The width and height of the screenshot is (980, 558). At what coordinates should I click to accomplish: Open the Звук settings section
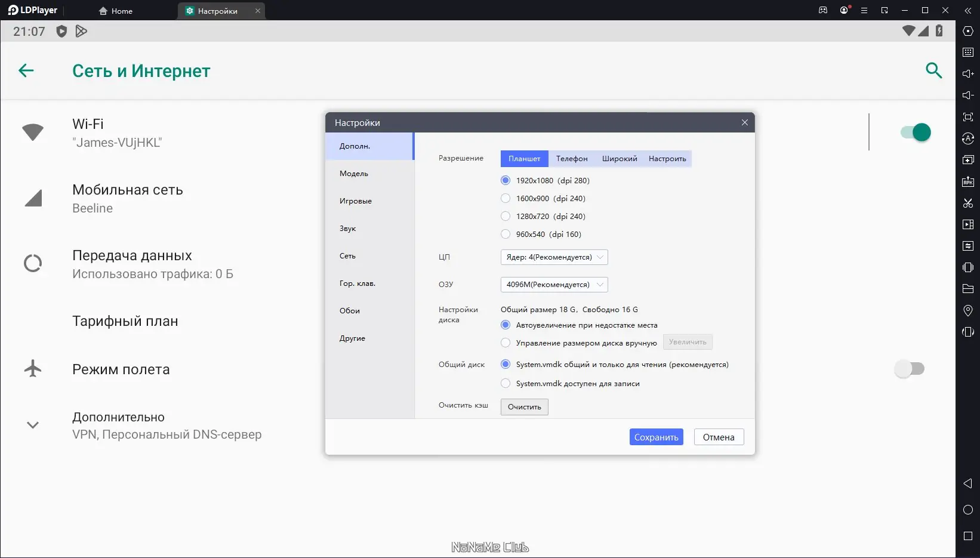[369, 229]
